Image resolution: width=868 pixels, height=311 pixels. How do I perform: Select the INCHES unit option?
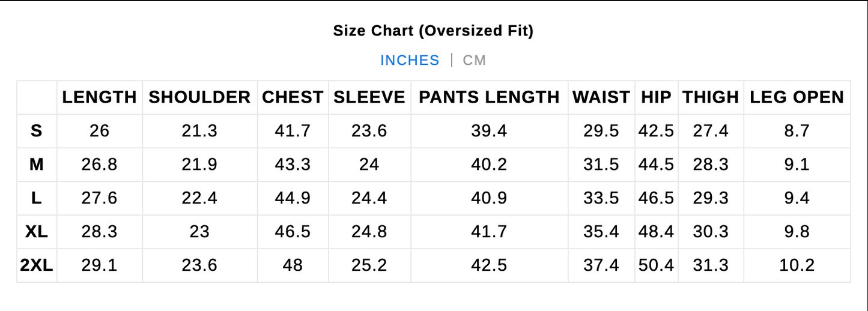point(410,61)
